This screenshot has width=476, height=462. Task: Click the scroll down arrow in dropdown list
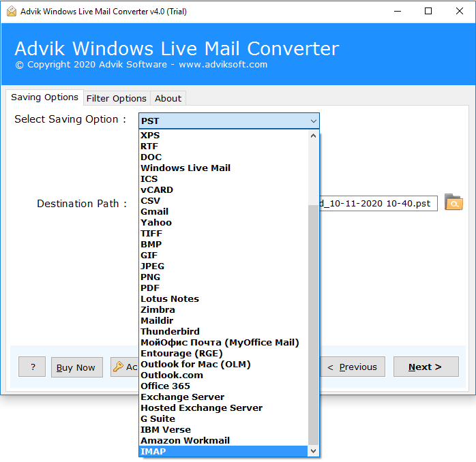313,451
